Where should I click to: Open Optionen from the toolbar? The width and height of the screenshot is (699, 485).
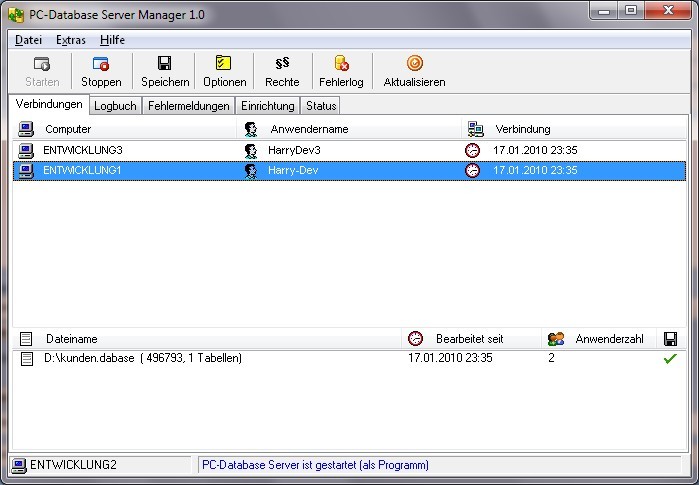tap(224, 64)
